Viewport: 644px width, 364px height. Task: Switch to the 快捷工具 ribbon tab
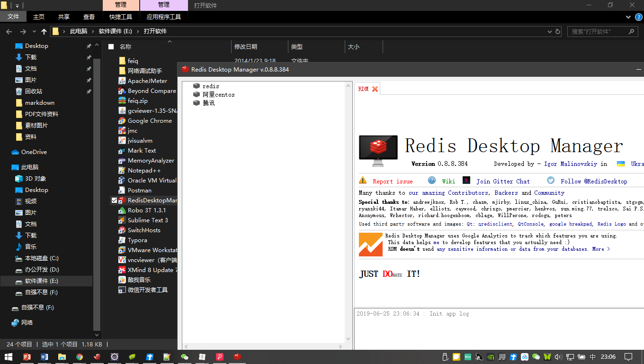pos(121,17)
